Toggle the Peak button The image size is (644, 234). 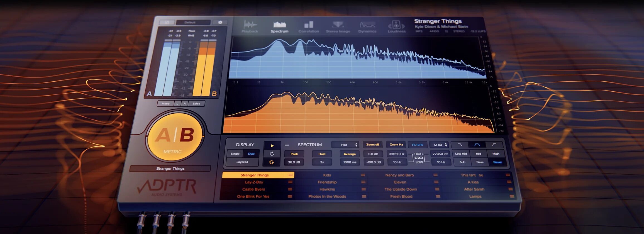pyautogui.click(x=294, y=154)
